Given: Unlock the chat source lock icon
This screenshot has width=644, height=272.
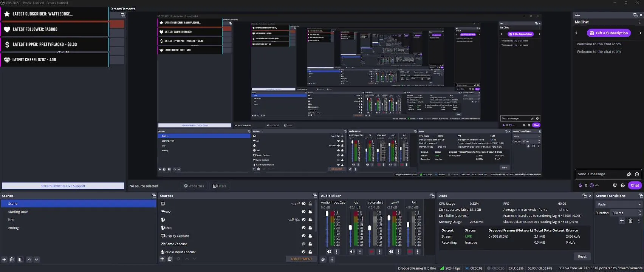Looking at the screenshot, I should pos(310,228).
